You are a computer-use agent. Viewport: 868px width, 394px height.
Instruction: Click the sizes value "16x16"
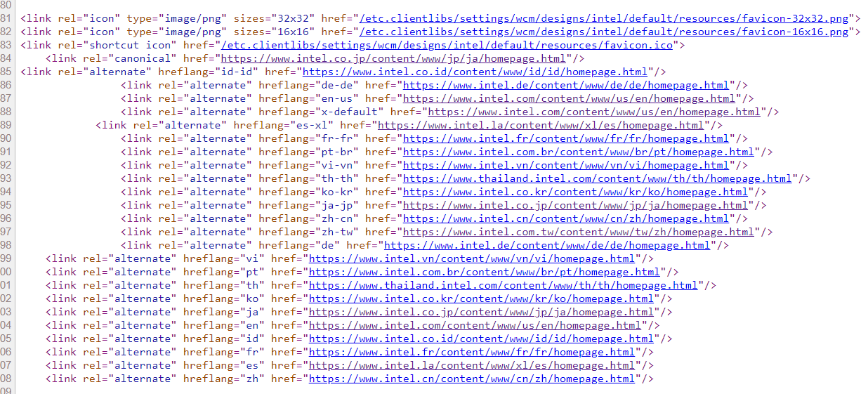[294, 32]
